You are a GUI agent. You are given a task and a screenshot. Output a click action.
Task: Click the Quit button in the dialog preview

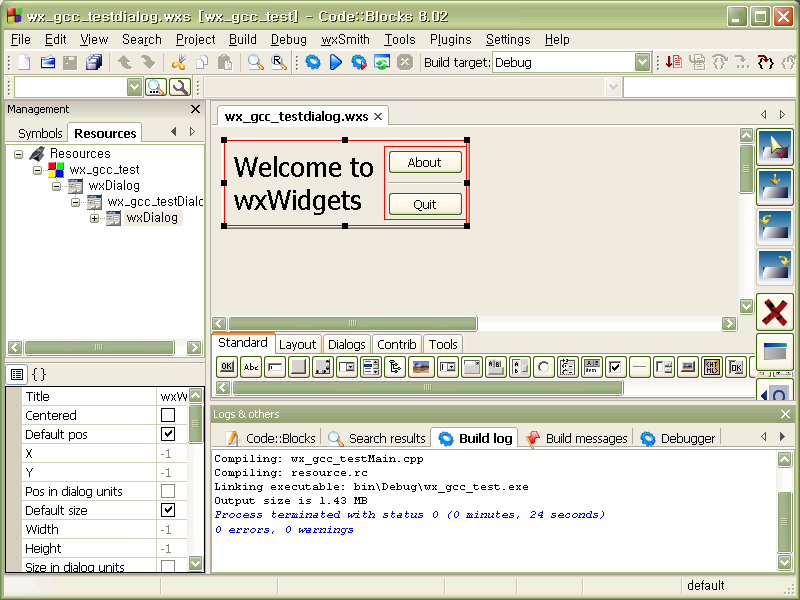click(x=425, y=205)
